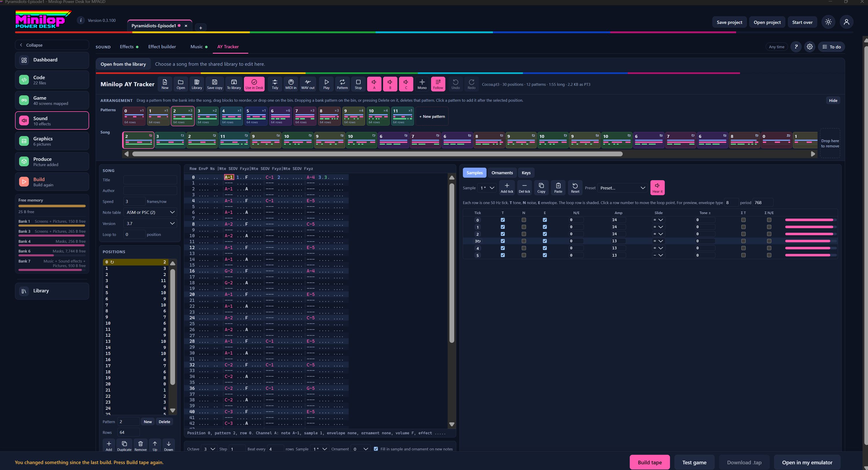The width and height of the screenshot is (868, 470).
Task: Switch the light/dark theme icon
Action: click(x=828, y=22)
